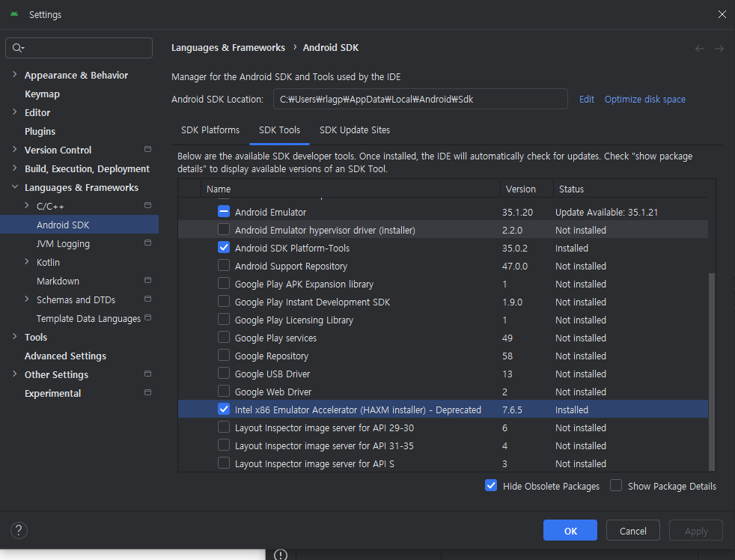Check Layout Inspector for API S

click(224, 463)
